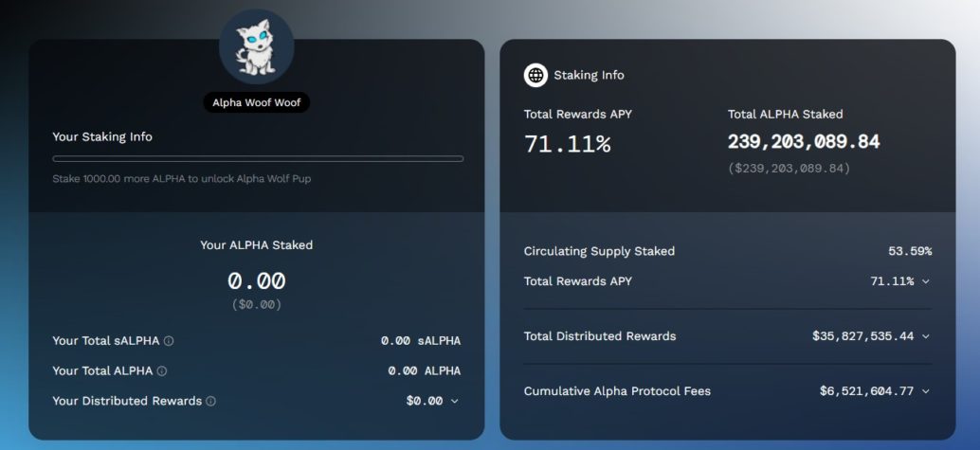Click the Total Distributed Rewards label
The width and height of the screenshot is (980, 450).
coord(599,336)
